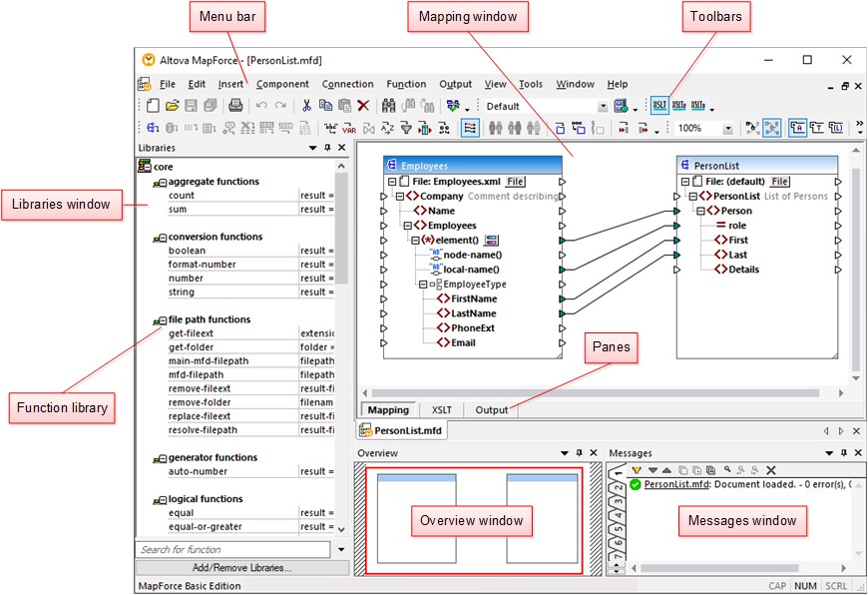Click Add/Remove Libraries button

point(241,567)
